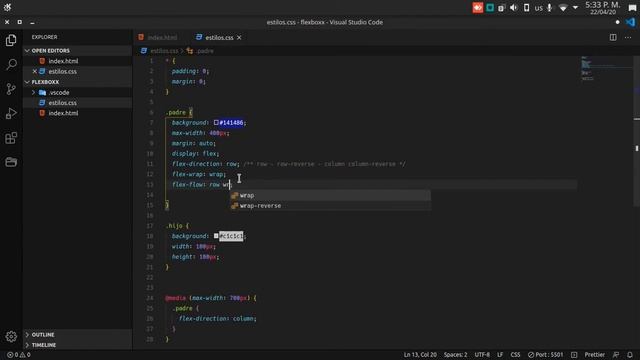Viewport: 640px width, 360px height.
Task: Change end of line sequence LF
Action: [500, 355]
